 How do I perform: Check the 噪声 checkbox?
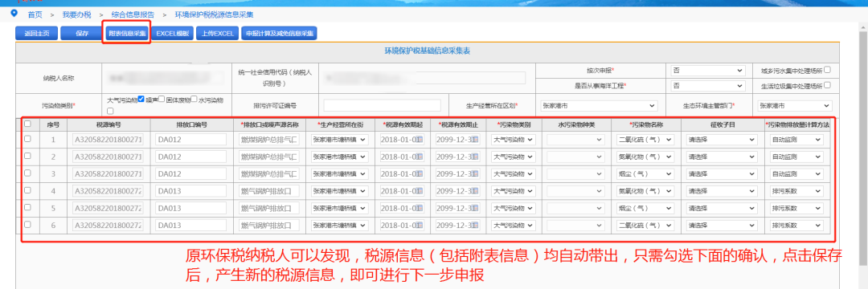click(161, 100)
